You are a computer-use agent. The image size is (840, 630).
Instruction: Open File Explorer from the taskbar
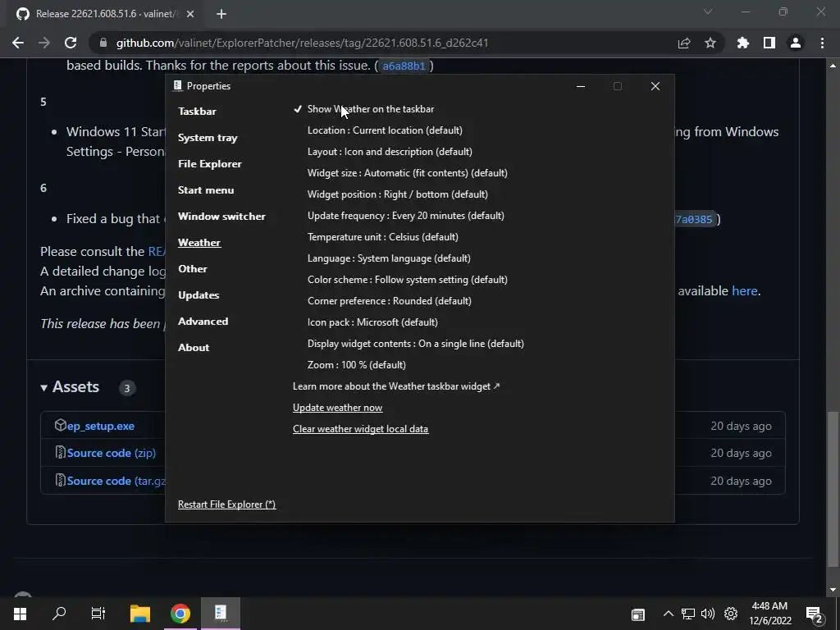tap(140, 614)
